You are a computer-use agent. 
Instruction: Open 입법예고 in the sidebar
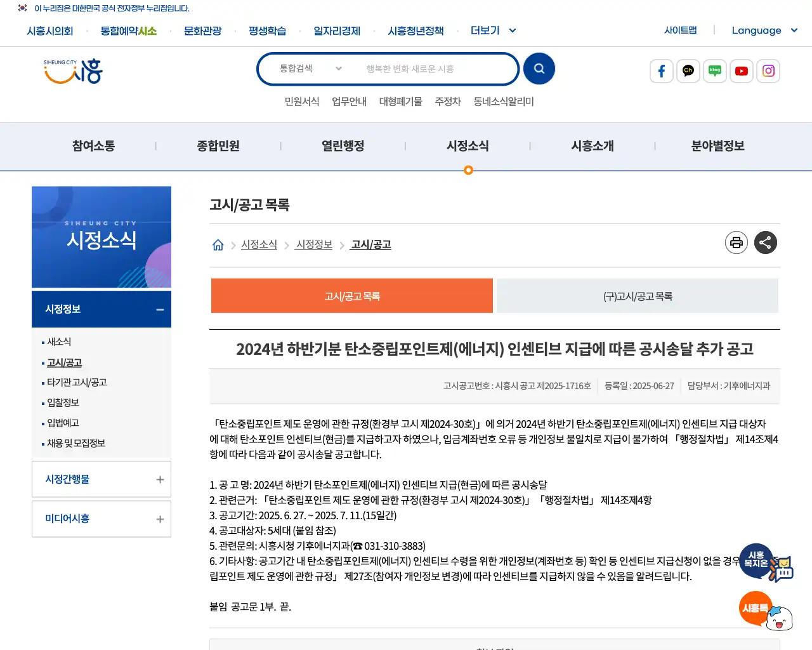click(63, 423)
